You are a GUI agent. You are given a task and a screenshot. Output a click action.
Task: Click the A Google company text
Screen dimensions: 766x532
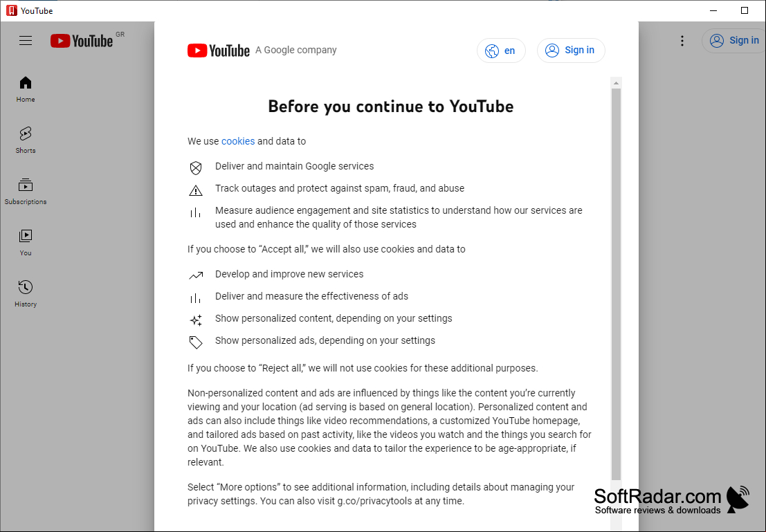(296, 50)
